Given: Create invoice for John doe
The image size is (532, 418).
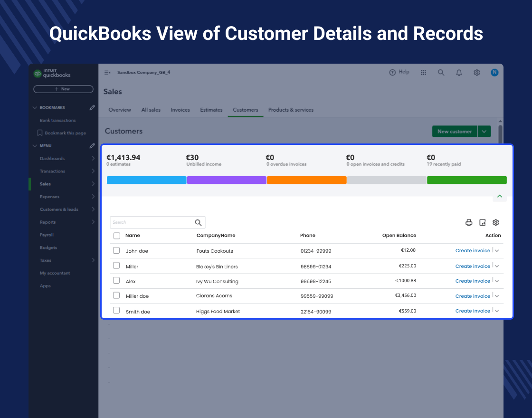Looking at the screenshot, I should pos(473,250).
